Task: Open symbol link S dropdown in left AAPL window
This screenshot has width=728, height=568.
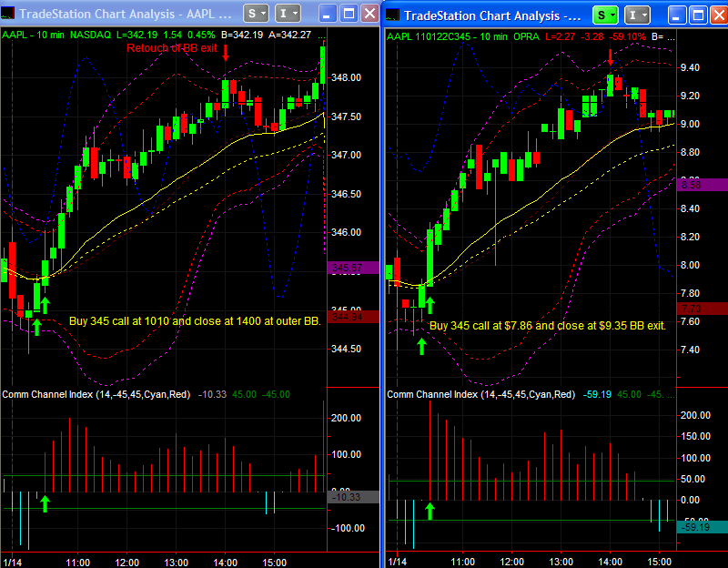Action: click(x=256, y=14)
